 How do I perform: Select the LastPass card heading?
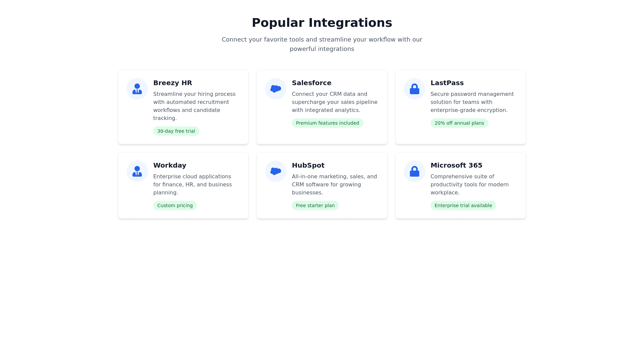pyautogui.click(x=447, y=83)
